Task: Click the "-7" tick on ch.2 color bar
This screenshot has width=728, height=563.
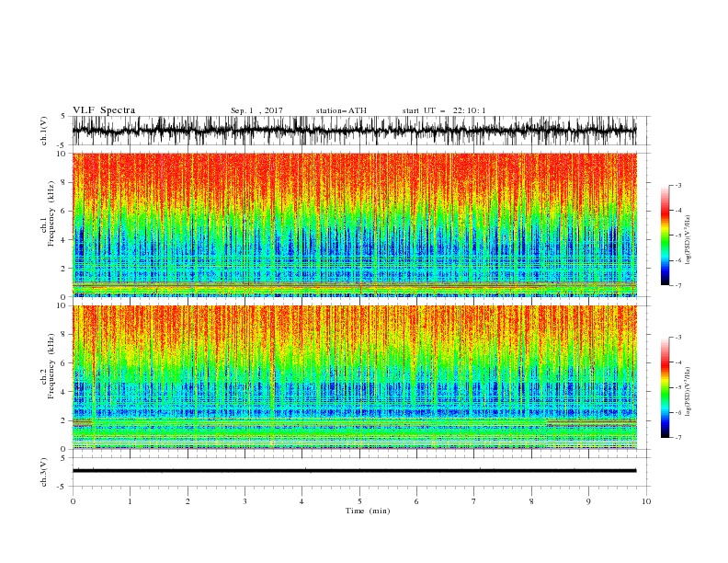Action: point(678,437)
